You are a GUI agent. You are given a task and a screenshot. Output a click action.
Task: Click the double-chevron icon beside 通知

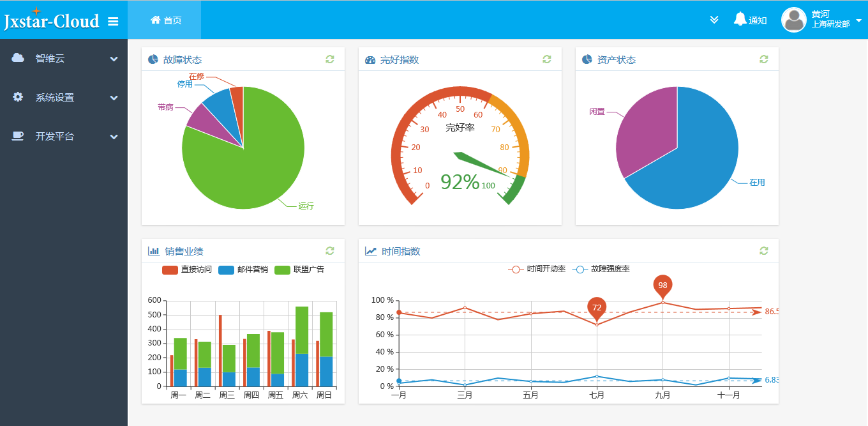714,20
